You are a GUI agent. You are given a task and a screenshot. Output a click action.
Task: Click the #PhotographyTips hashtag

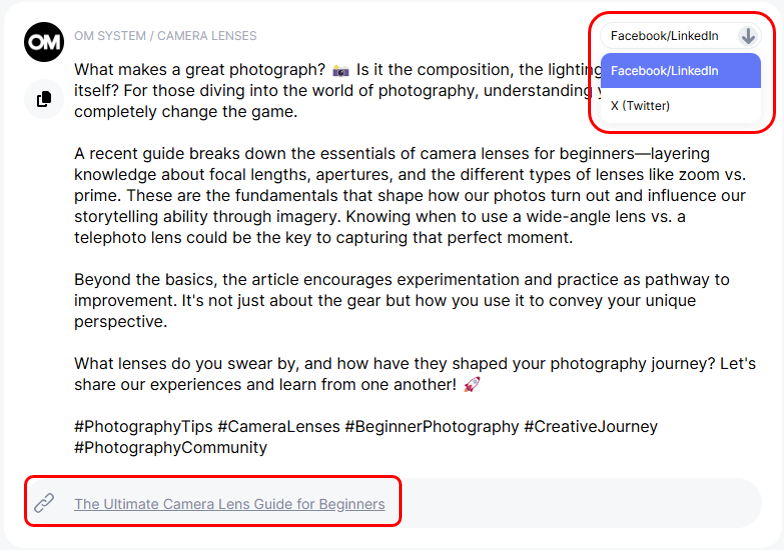[142, 426]
